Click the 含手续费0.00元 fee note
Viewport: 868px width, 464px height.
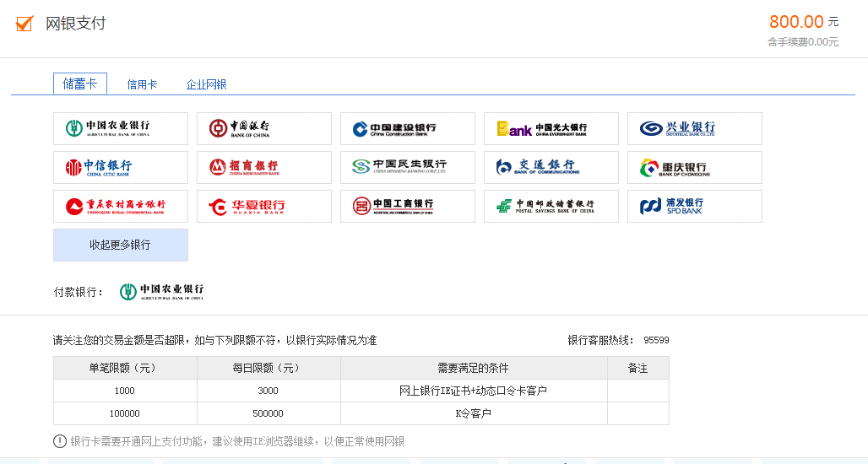click(803, 42)
